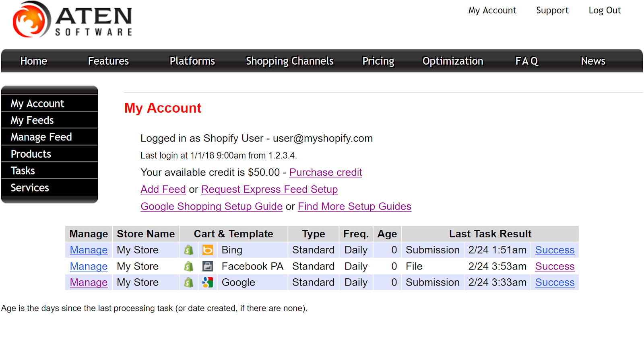
Task: Select Tasks in the sidebar
Action: point(22,170)
